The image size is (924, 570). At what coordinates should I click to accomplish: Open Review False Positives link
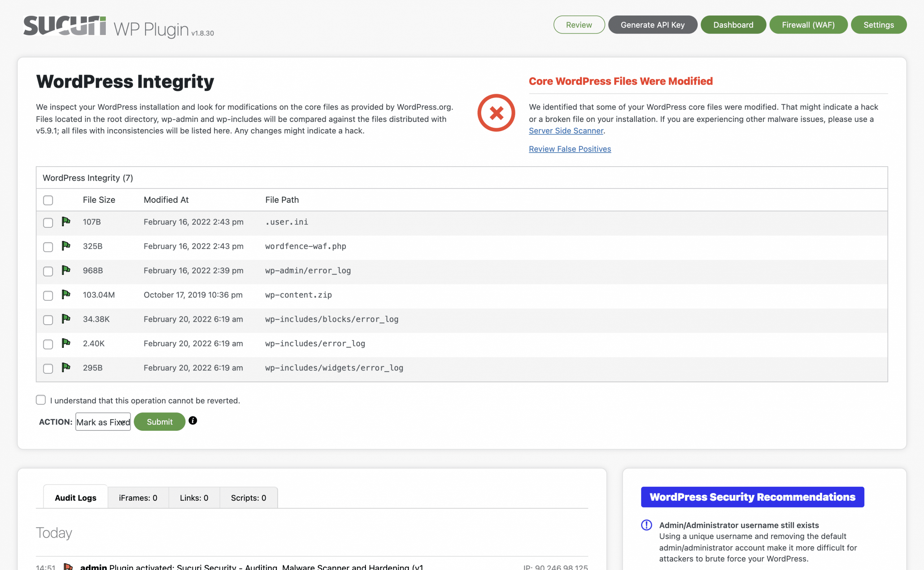coord(570,149)
